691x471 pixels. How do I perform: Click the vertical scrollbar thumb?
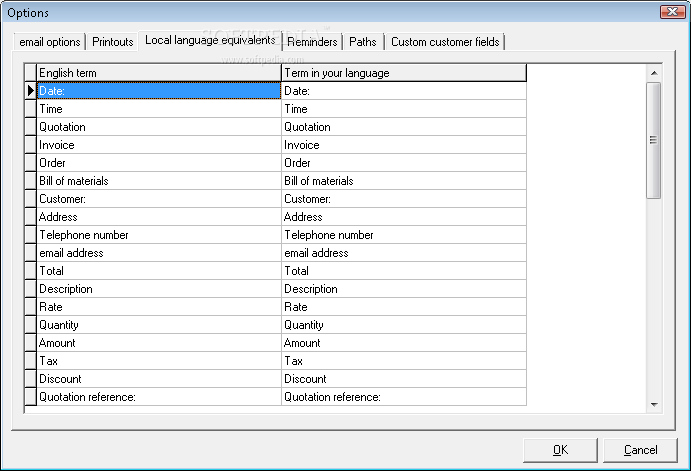[654, 140]
